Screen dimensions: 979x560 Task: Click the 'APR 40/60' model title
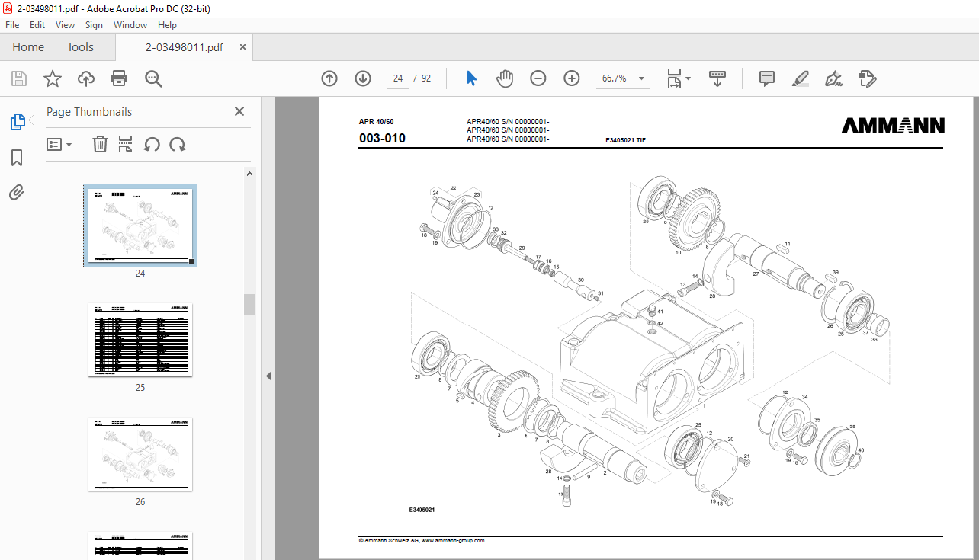[x=376, y=122]
